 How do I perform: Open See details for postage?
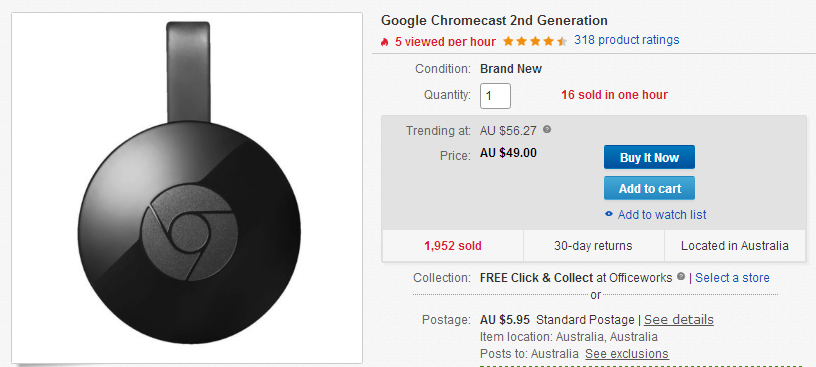click(679, 319)
